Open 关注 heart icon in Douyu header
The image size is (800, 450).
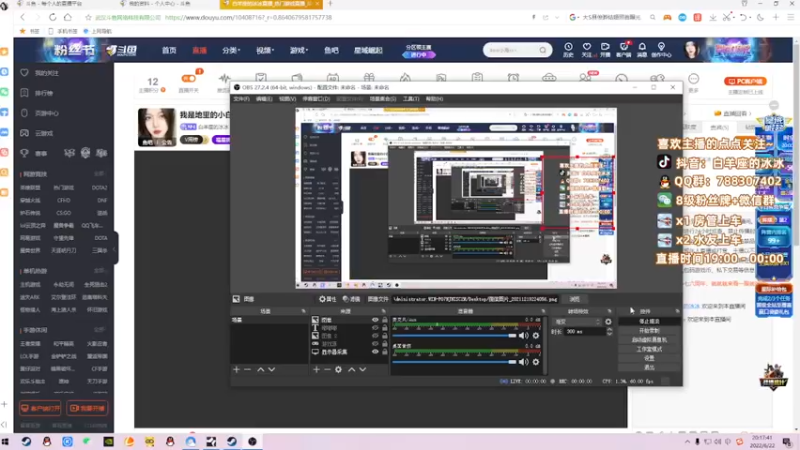coord(587,49)
